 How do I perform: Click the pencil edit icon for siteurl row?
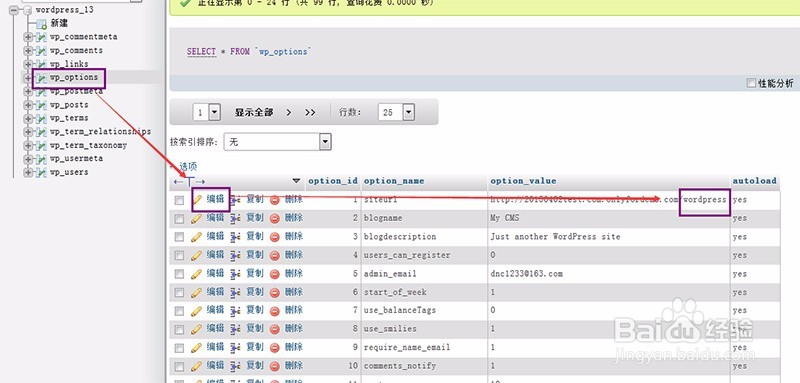[x=197, y=200]
